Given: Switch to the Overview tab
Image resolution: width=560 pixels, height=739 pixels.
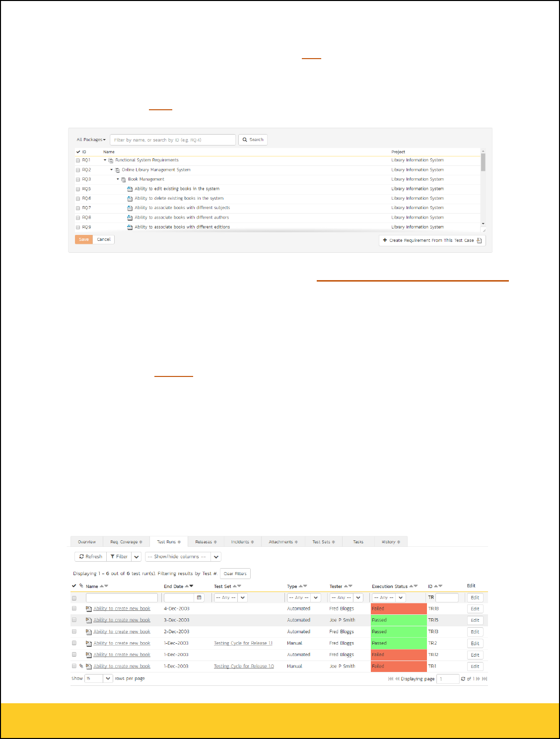Looking at the screenshot, I should pos(86,542).
